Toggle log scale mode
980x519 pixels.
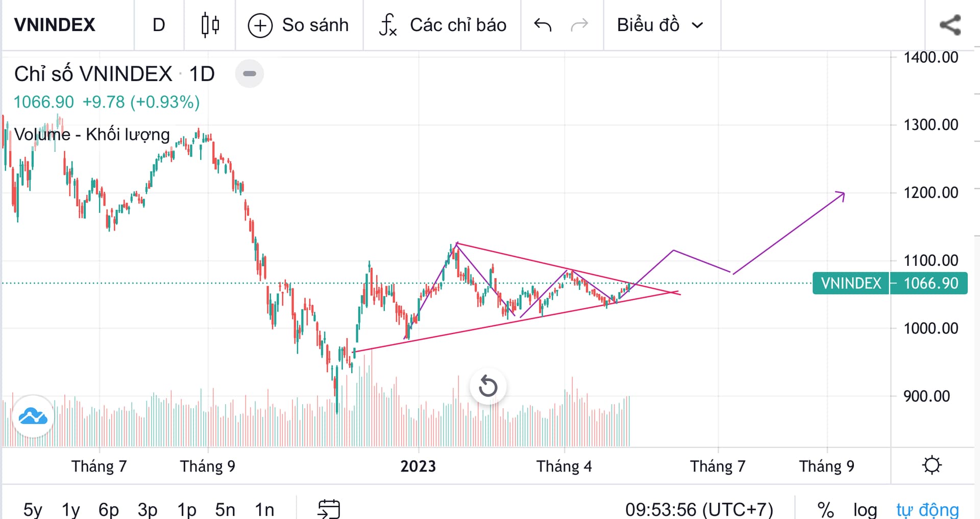pyautogui.click(x=865, y=509)
